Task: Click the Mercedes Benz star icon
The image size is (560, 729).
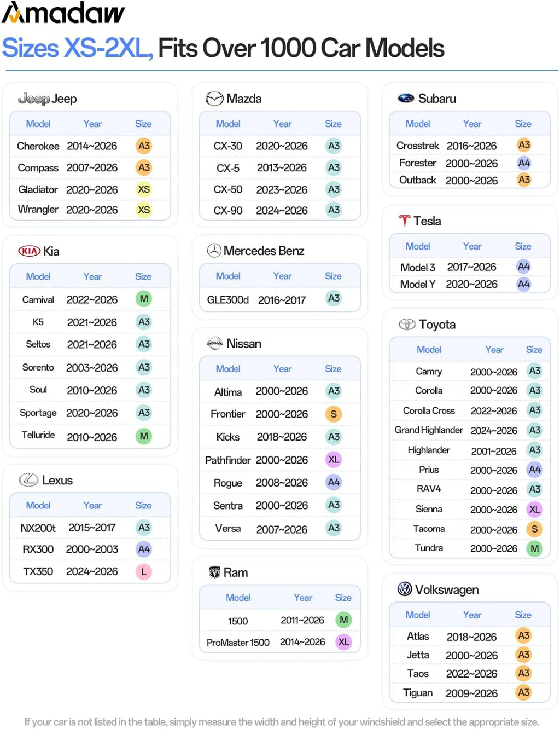Action: pyautogui.click(x=214, y=251)
